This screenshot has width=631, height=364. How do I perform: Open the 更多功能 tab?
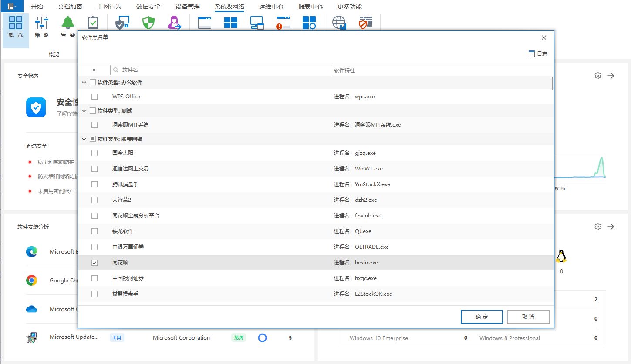[x=350, y=7]
